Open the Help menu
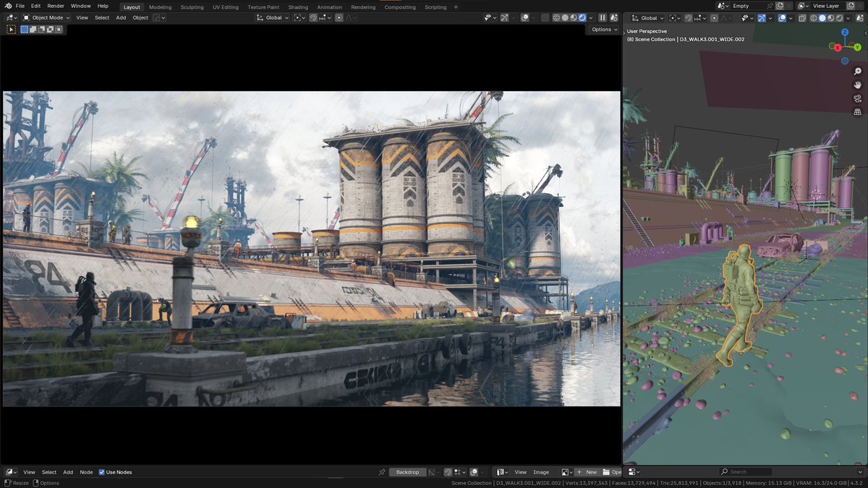Screen dimensions: 868x488 pos(103,6)
